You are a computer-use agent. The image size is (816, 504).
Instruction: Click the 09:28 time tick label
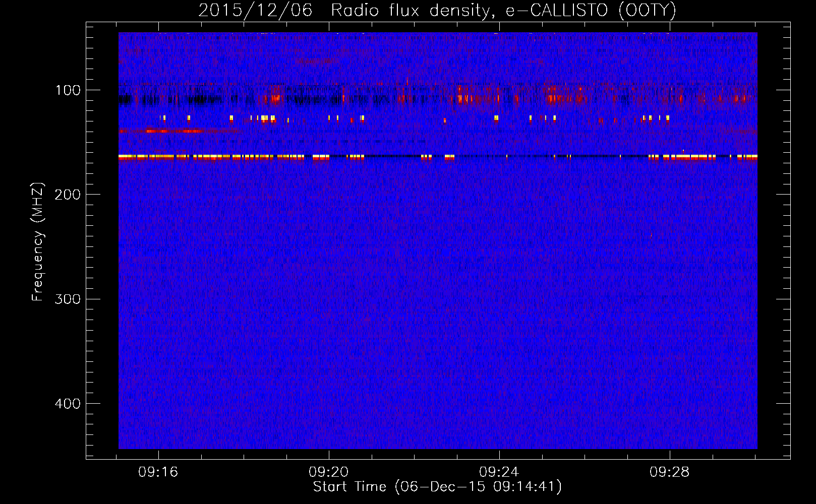coord(670,472)
